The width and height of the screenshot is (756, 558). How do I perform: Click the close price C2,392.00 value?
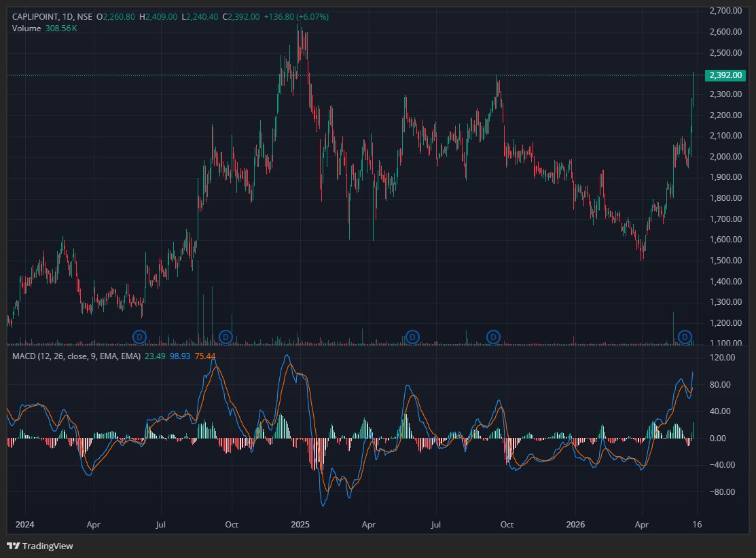pos(241,17)
